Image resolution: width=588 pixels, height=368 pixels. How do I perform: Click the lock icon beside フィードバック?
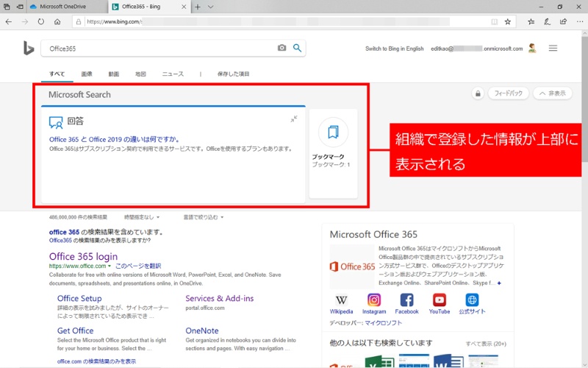tap(478, 93)
